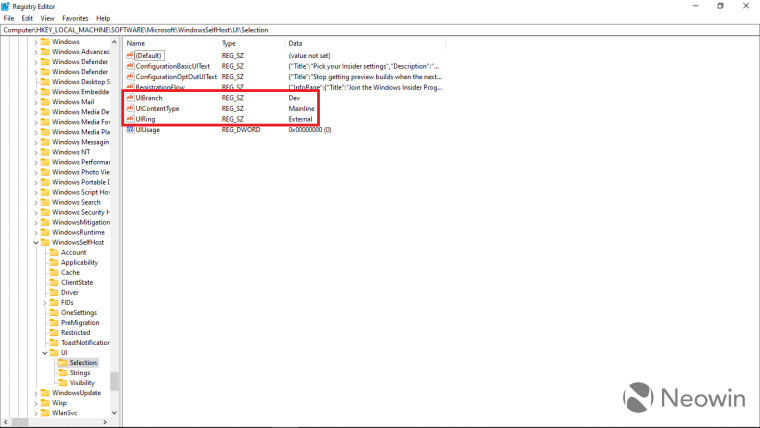Click the tree pane scroll-down arrow
760x428 pixels.
(114, 413)
